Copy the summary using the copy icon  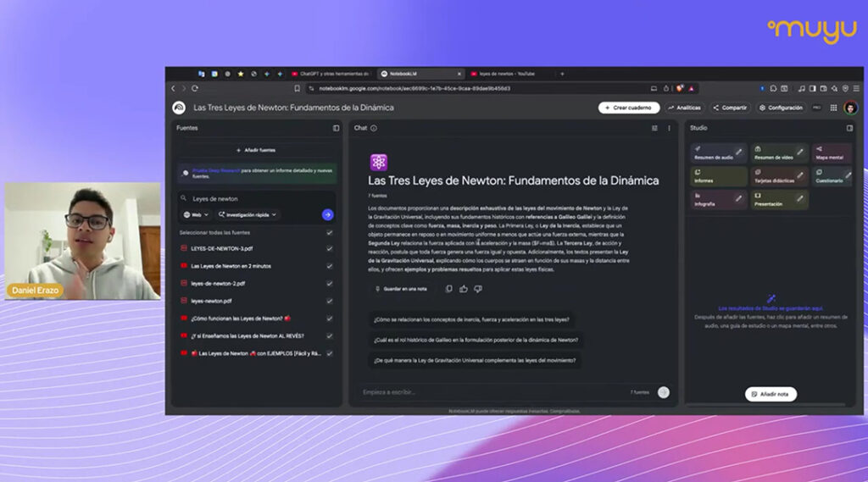[x=449, y=289]
